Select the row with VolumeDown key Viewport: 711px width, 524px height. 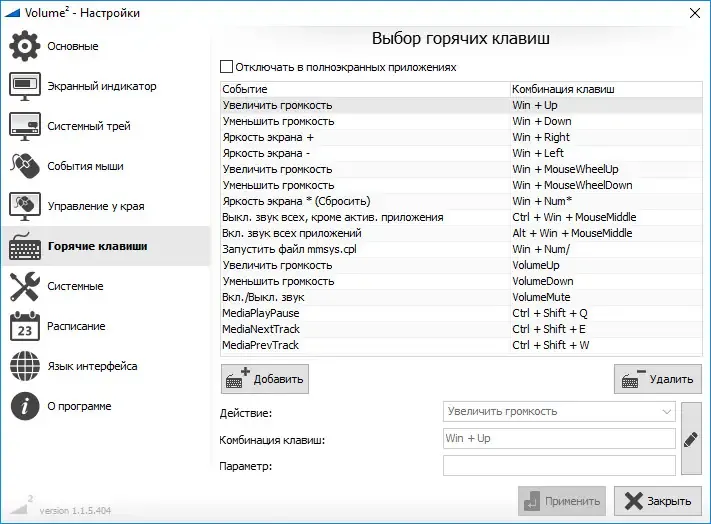point(462,281)
